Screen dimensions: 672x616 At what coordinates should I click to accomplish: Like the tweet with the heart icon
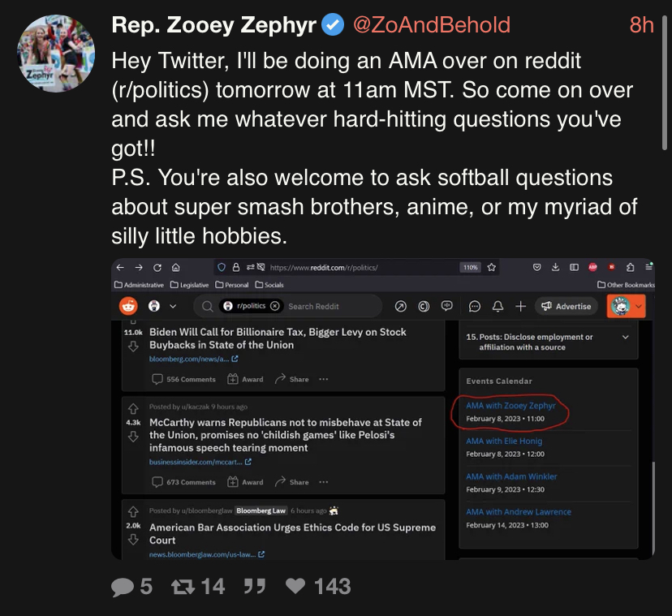[295, 586]
